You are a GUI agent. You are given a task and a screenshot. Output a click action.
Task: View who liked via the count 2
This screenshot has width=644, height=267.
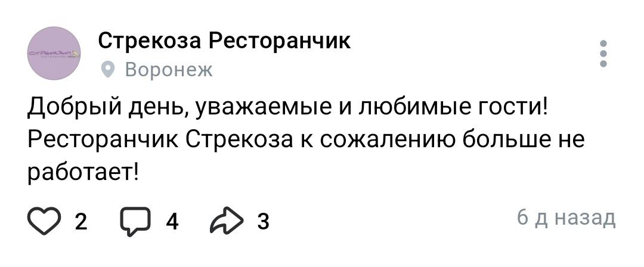[x=82, y=222]
